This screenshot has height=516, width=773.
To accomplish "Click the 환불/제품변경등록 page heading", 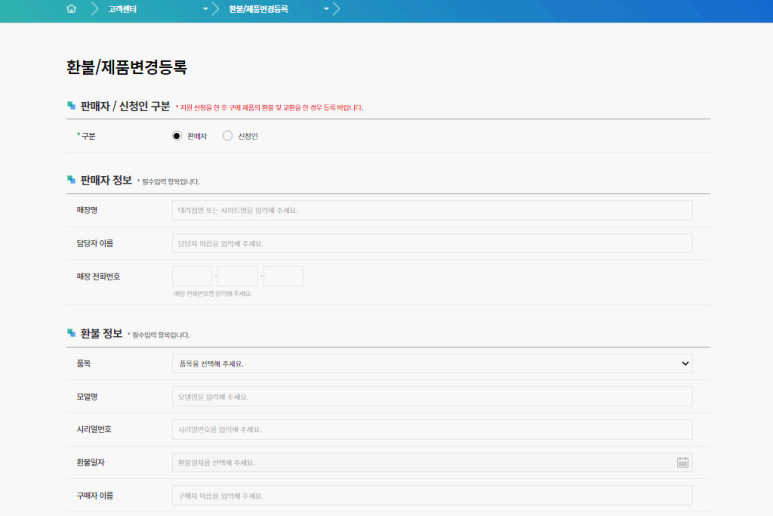I will 127,67.
